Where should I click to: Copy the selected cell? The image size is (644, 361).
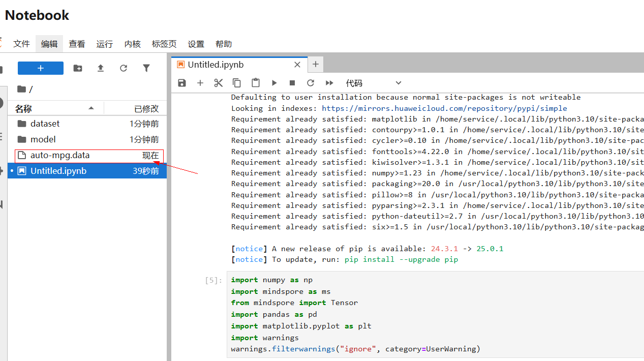237,83
